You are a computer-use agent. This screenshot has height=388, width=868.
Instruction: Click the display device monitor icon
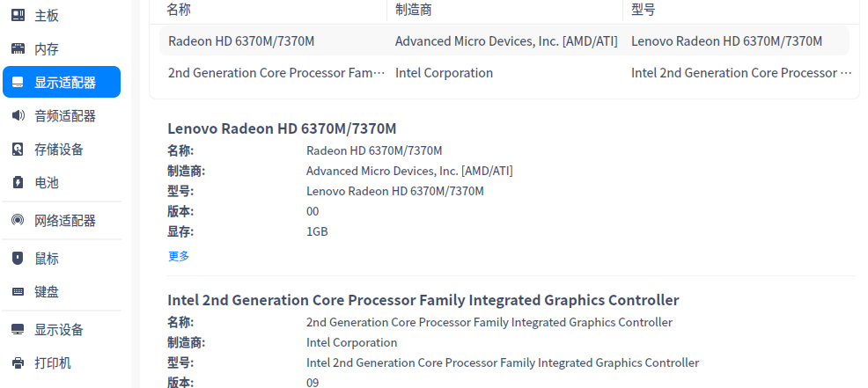18,330
